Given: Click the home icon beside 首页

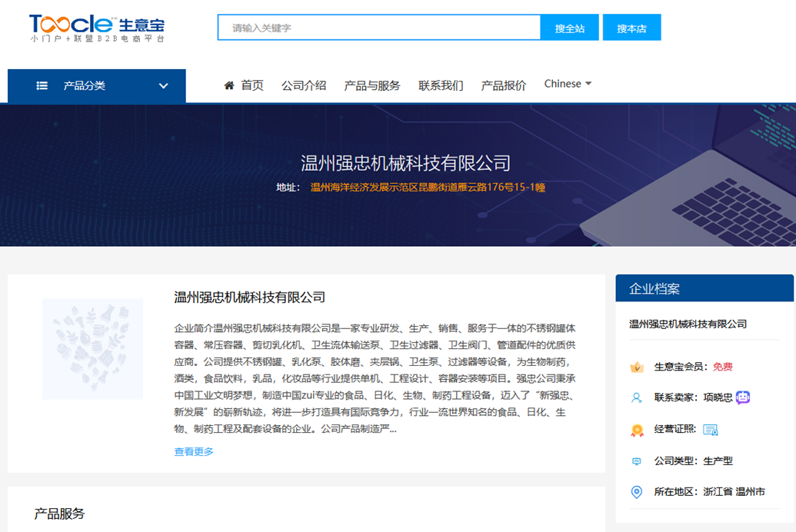Looking at the screenshot, I should pyautogui.click(x=229, y=85).
